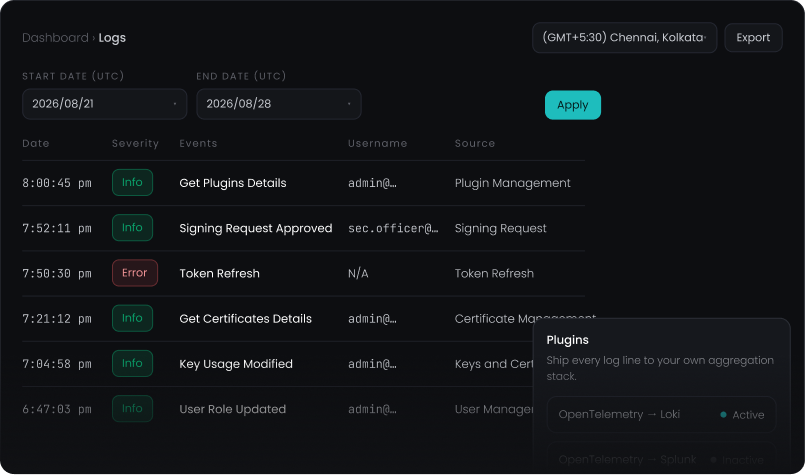
Task: Select the 7:50:30 pm timestamp
Action: (57, 273)
